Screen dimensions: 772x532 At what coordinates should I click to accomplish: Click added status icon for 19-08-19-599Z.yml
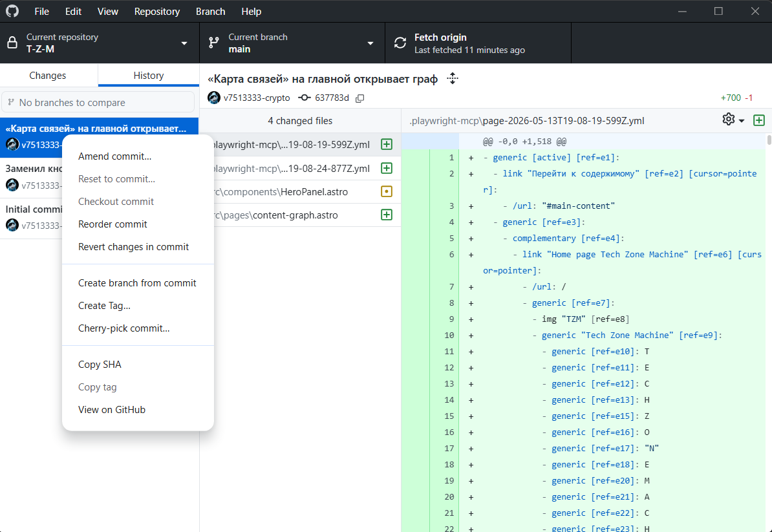[x=387, y=144]
